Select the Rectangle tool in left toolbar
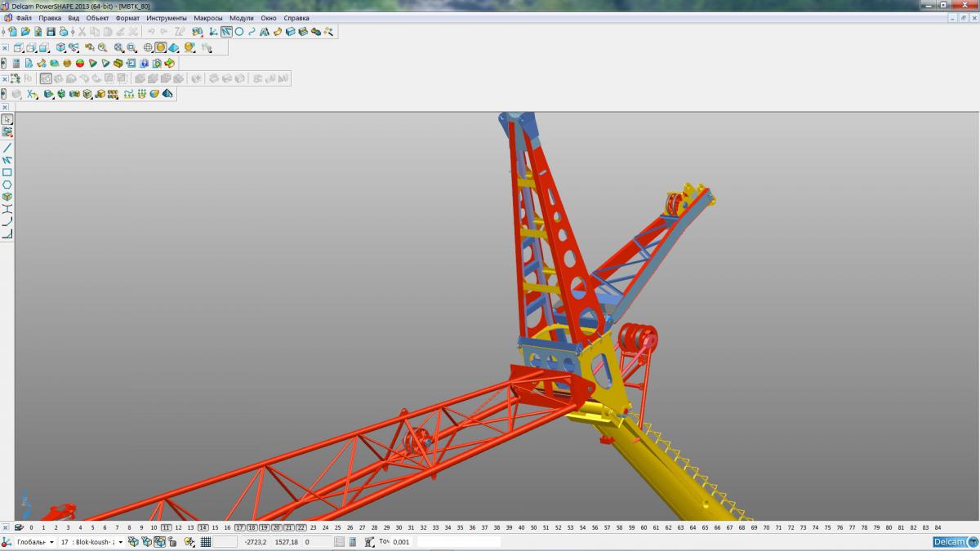Screen dimensions: 980x551 pyautogui.click(x=7, y=172)
